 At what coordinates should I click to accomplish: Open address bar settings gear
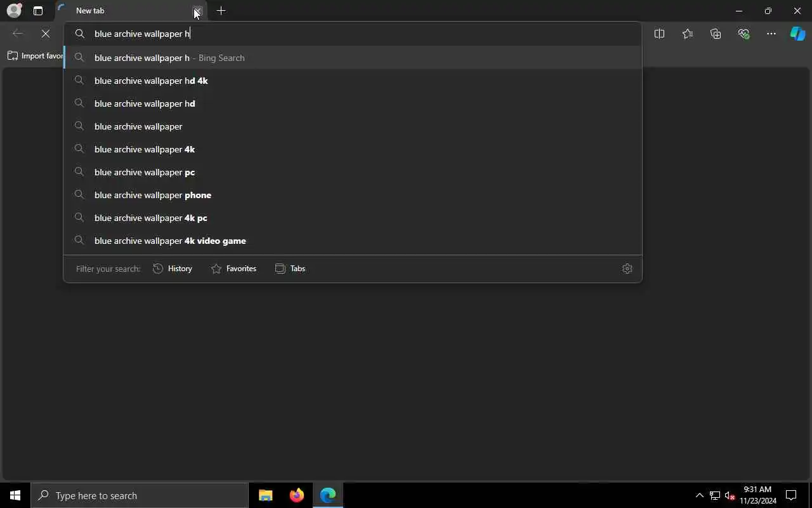coord(627,269)
